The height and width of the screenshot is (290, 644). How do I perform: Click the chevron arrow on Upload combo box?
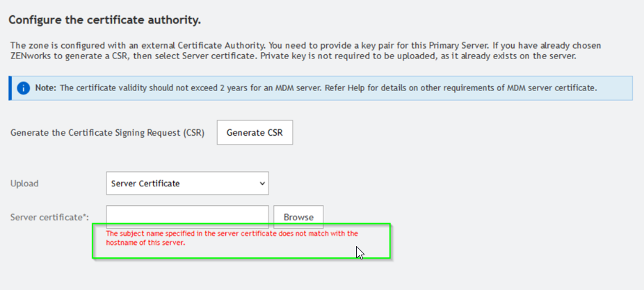pyautogui.click(x=261, y=184)
